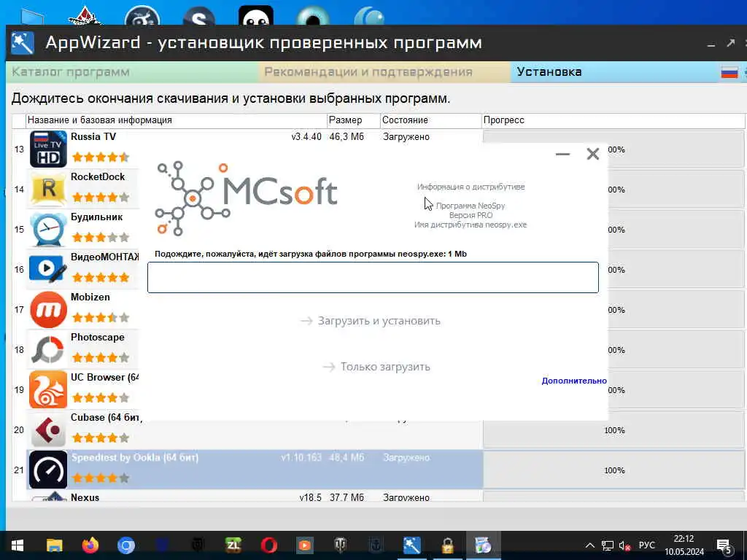Click the MCsoft logo

coord(247,198)
